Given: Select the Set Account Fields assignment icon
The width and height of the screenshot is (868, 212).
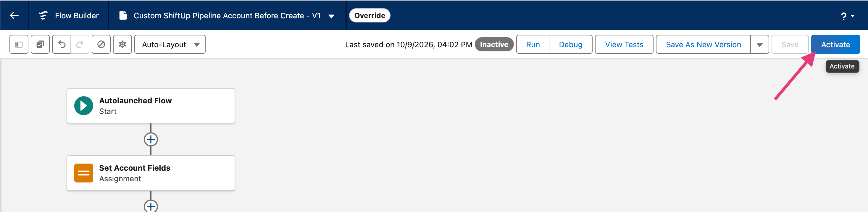Looking at the screenshot, I should click(x=83, y=173).
